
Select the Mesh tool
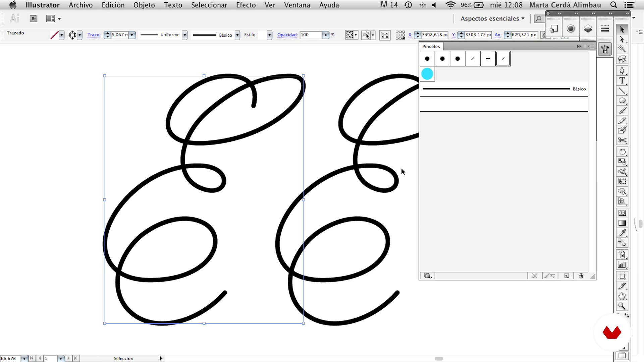[x=622, y=213]
